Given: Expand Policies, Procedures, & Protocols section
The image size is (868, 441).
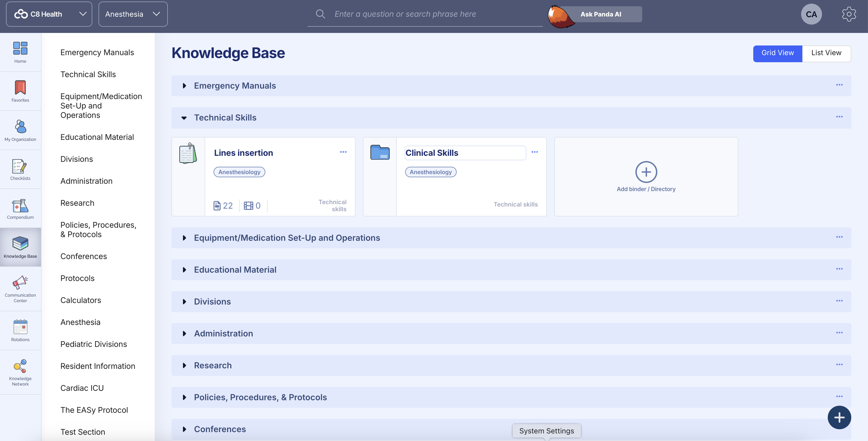Looking at the screenshot, I should (x=184, y=397).
